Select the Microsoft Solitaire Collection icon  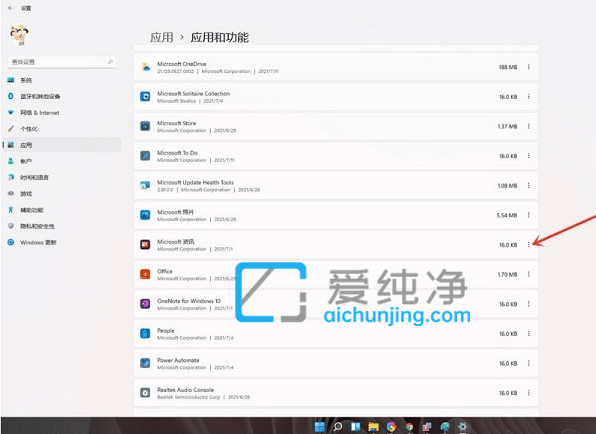click(145, 97)
